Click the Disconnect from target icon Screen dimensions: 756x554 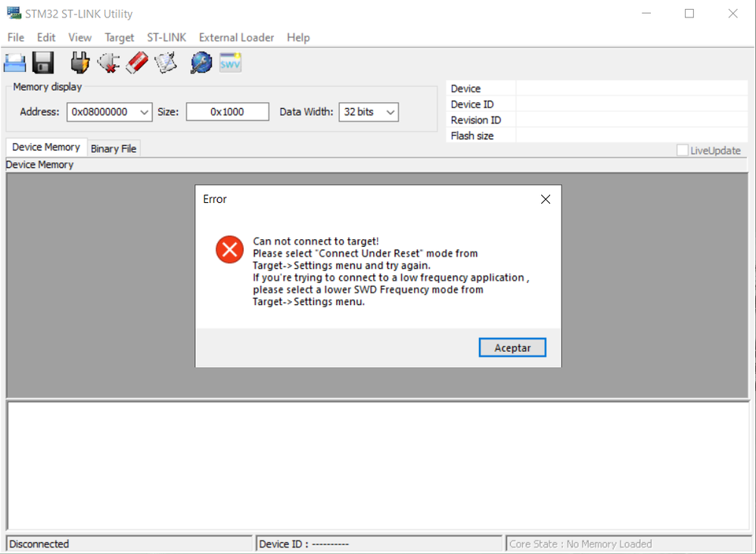tap(108, 63)
